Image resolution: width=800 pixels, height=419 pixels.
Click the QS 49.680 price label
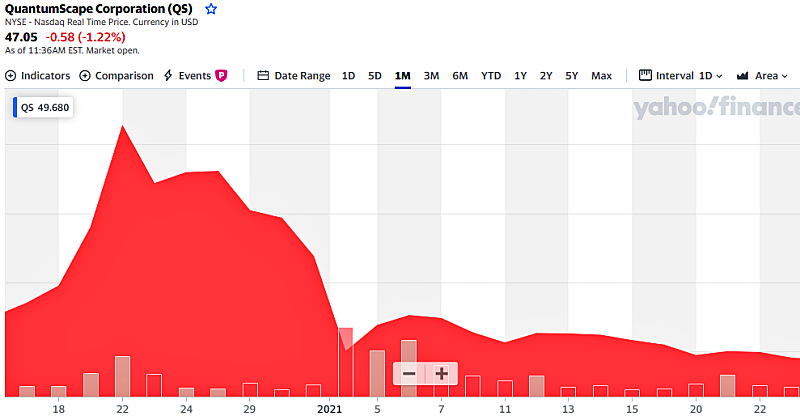45,108
